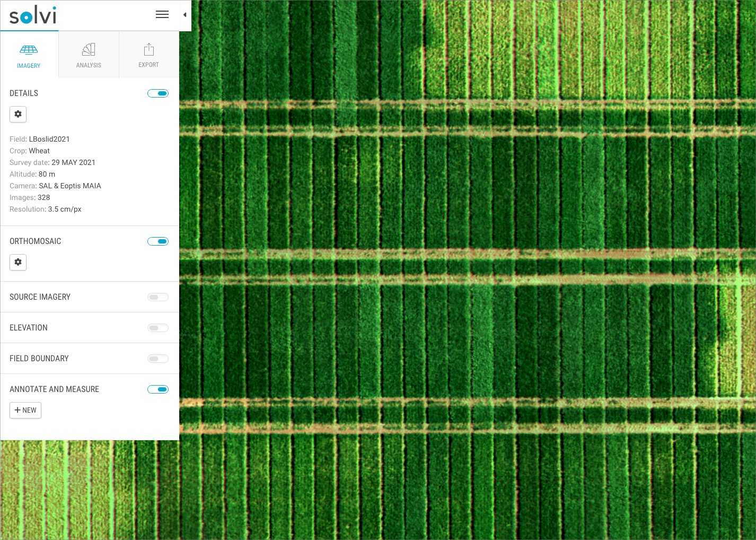
Task: Click the Solvi logo
Action: point(32,14)
